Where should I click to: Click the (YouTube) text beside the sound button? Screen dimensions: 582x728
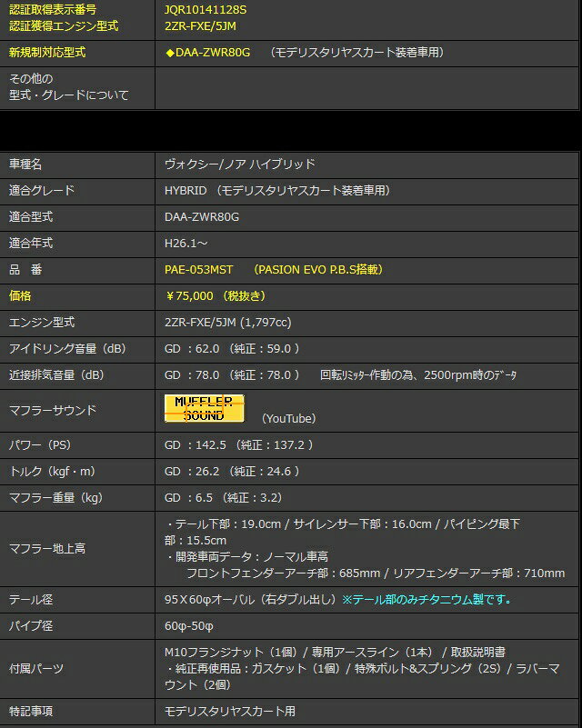point(288,418)
